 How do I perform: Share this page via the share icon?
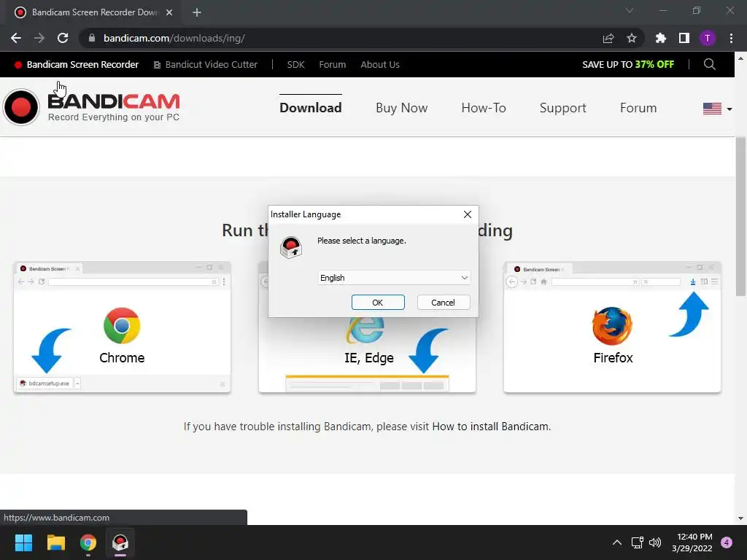point(608,38)
